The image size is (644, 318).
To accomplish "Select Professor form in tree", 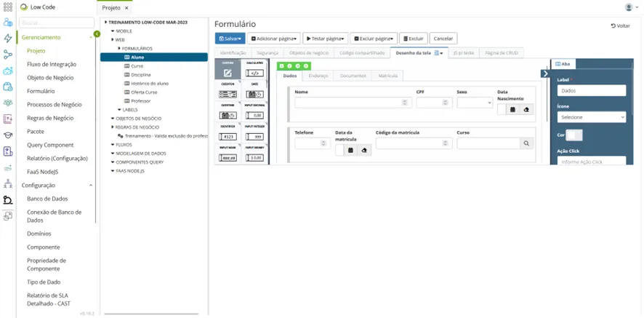I will click(x=141, y=101).
